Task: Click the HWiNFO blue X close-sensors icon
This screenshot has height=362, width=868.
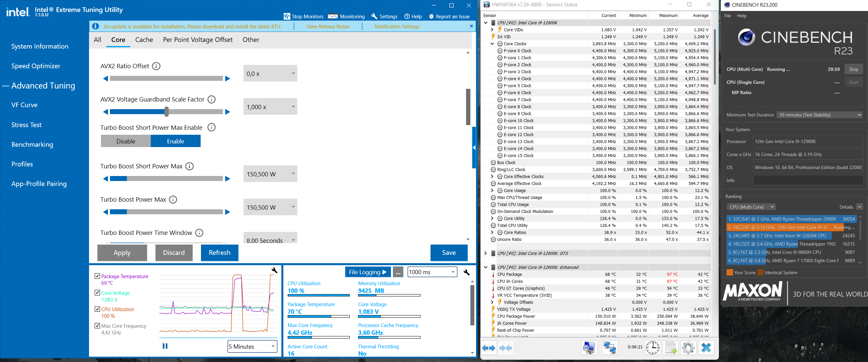Action: [x=706, y=348]
